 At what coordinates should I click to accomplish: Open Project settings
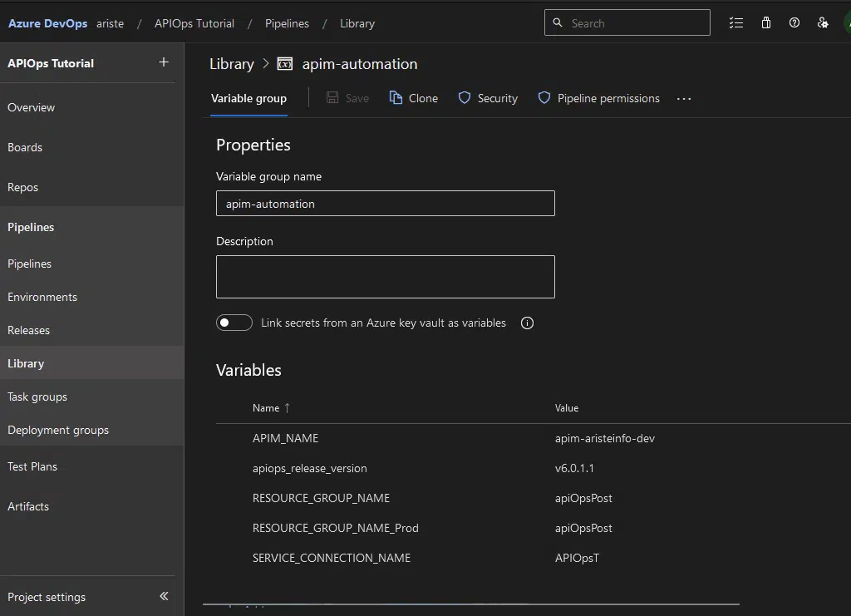(x=47, y=597)
